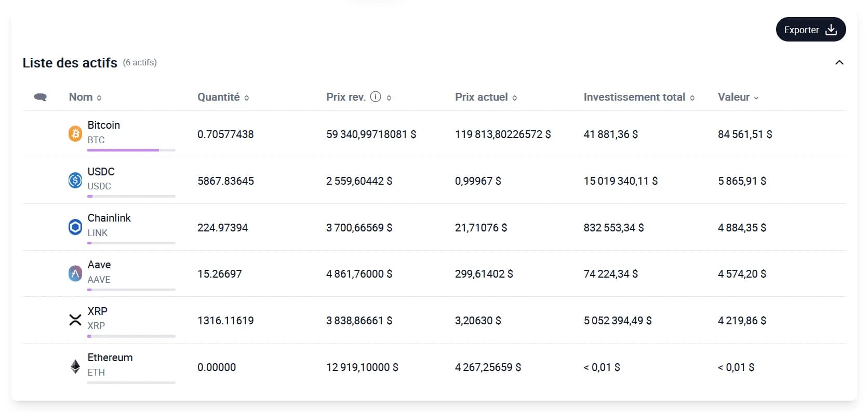
Task: Sort table by Quantité column
Action: 223,97
